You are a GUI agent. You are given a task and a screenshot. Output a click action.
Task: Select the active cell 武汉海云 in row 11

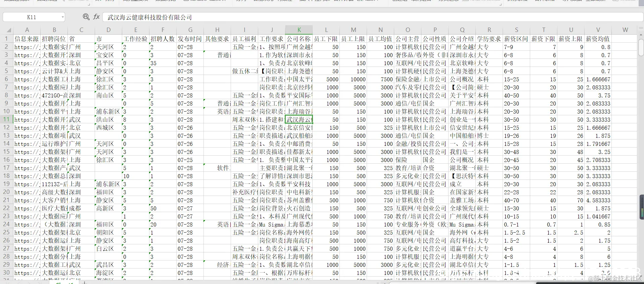point(299,120)
